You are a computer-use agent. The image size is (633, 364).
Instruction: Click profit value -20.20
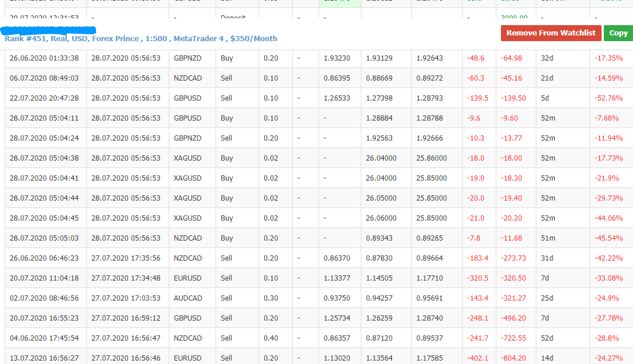click(x=511, y=218)
